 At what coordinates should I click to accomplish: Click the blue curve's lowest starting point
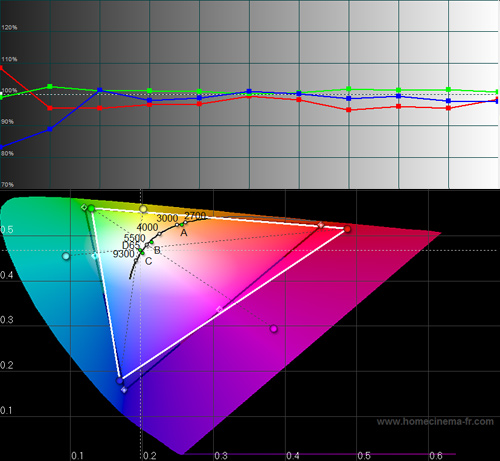pyautogui.click(x=1, y=147)
